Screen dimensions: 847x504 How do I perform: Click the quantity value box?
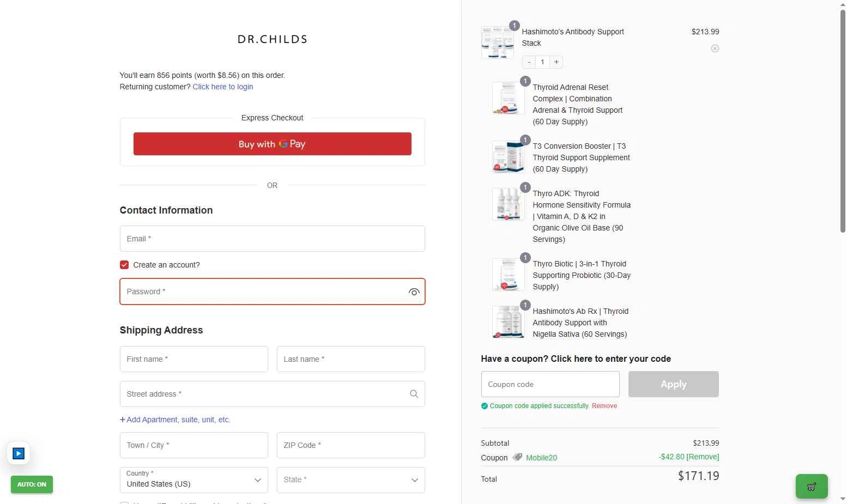[x=542, y=62]
